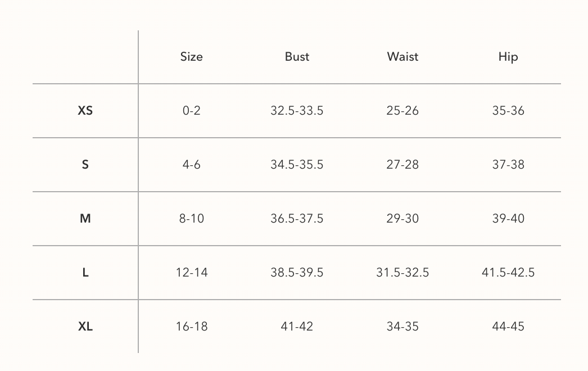
Task: Select the XS row label
Action: click(x=85, y=111)
